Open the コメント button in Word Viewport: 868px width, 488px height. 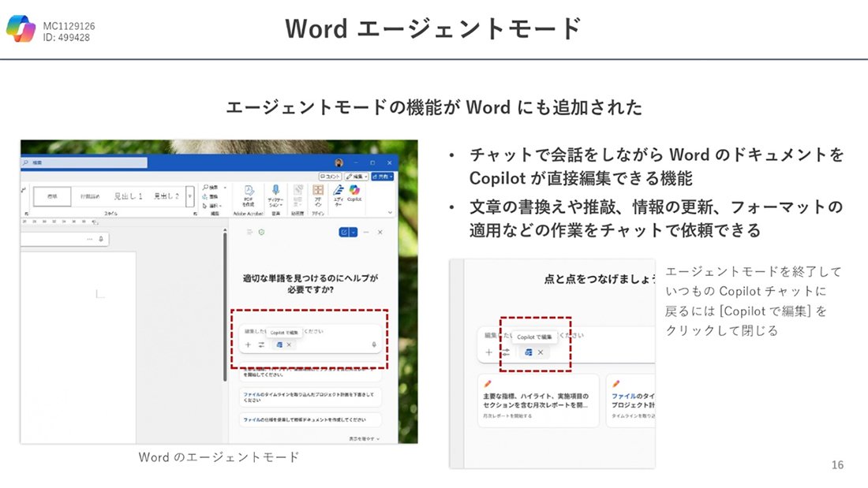[330, 177]
